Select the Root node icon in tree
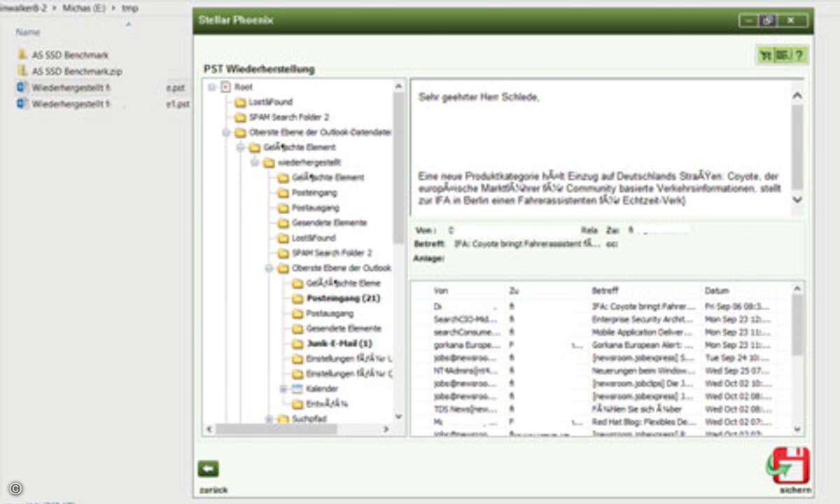This screenshot has height=504, width=840. [225, 87]
